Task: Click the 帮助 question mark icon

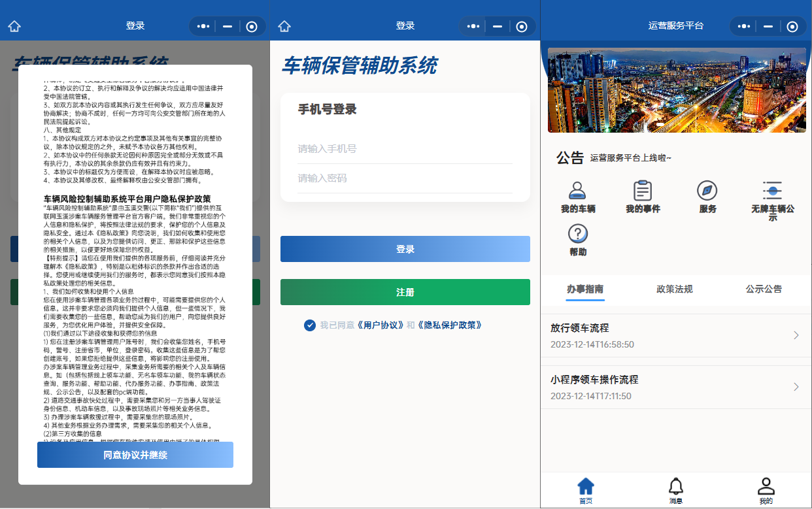Action: tap(577, 234)
